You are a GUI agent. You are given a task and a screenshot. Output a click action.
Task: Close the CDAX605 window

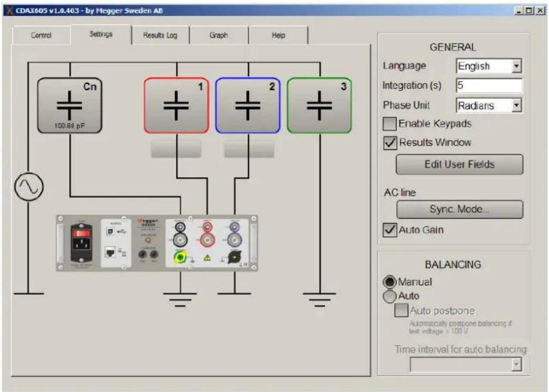[x=540, y=11]
